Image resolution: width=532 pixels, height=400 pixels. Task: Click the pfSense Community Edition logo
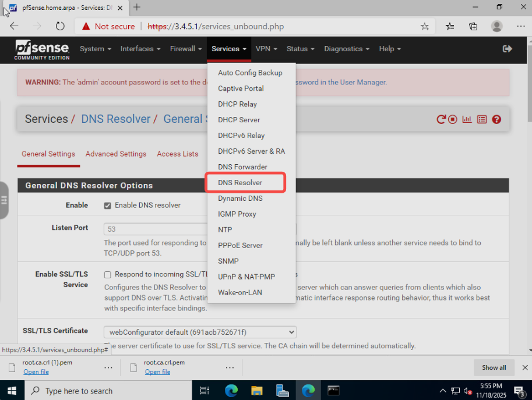(x=42, y=50)
